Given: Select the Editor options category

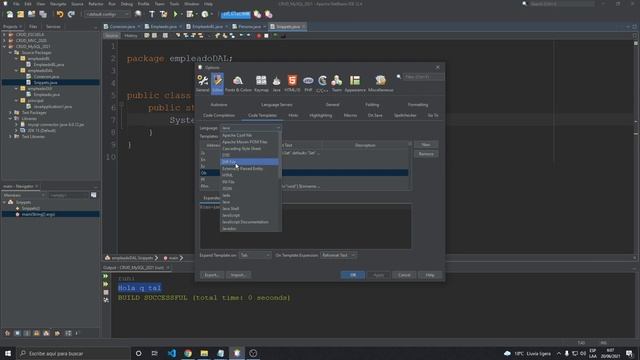Looking at the screenshot, I should pyautogui.click(x=217, y=84).
